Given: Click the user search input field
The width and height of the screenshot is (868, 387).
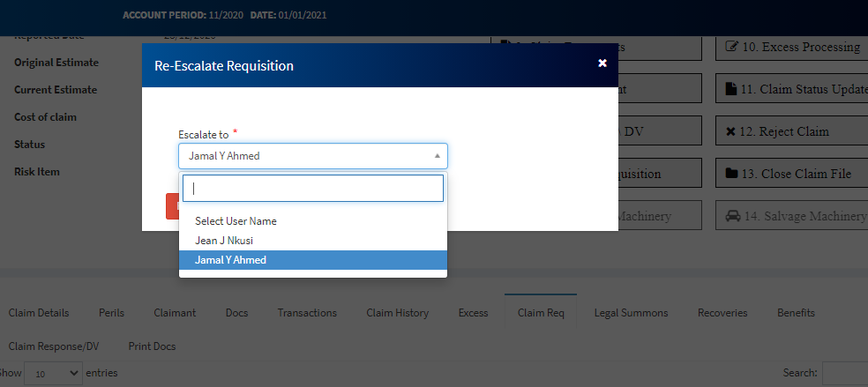Looking at the screenshot, I should pos(313,188).
